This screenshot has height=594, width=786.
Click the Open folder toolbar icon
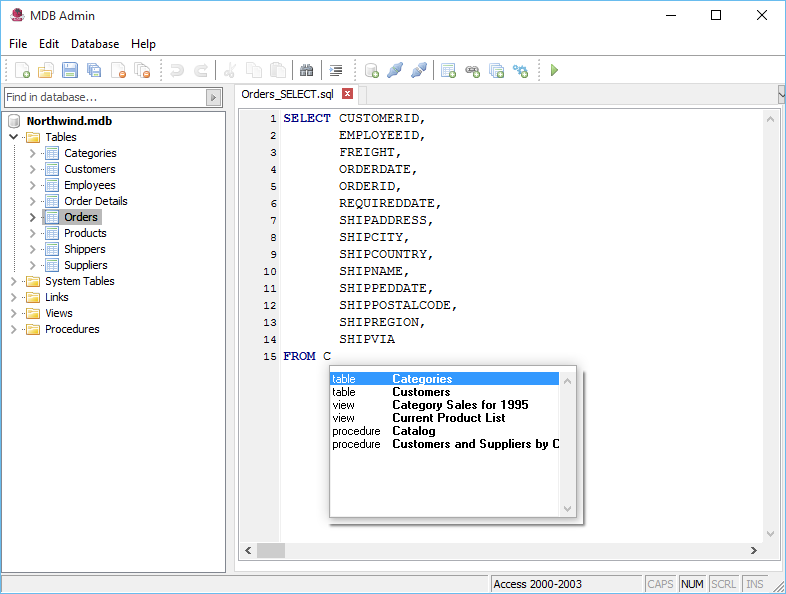click(46, 71)
